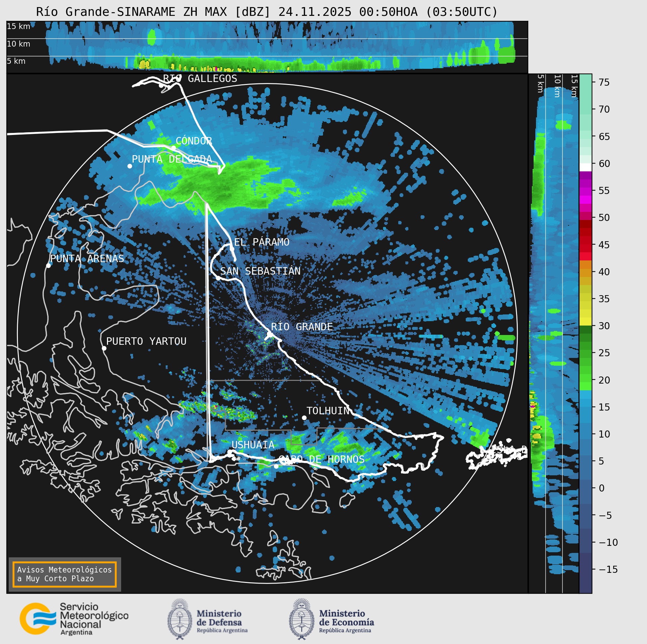Viewport: 647px width, 644px height.
Task: Click the −15 label on the dBZ scale
Action: [608, 569]
